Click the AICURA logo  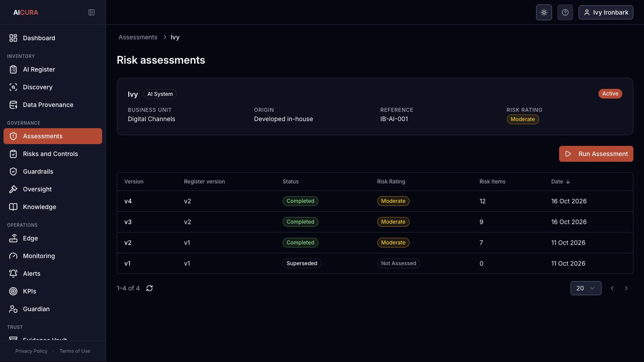26,12
